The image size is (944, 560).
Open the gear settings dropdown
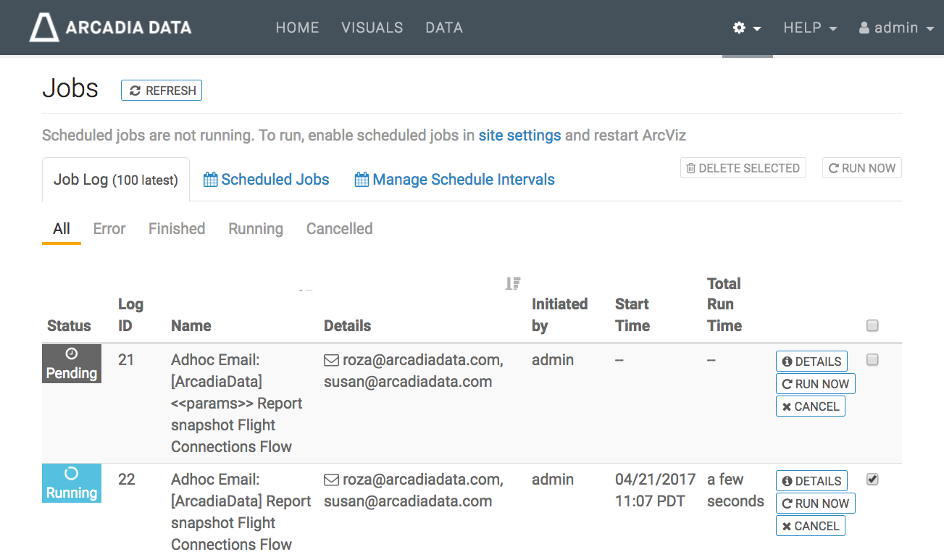[747, 28]
